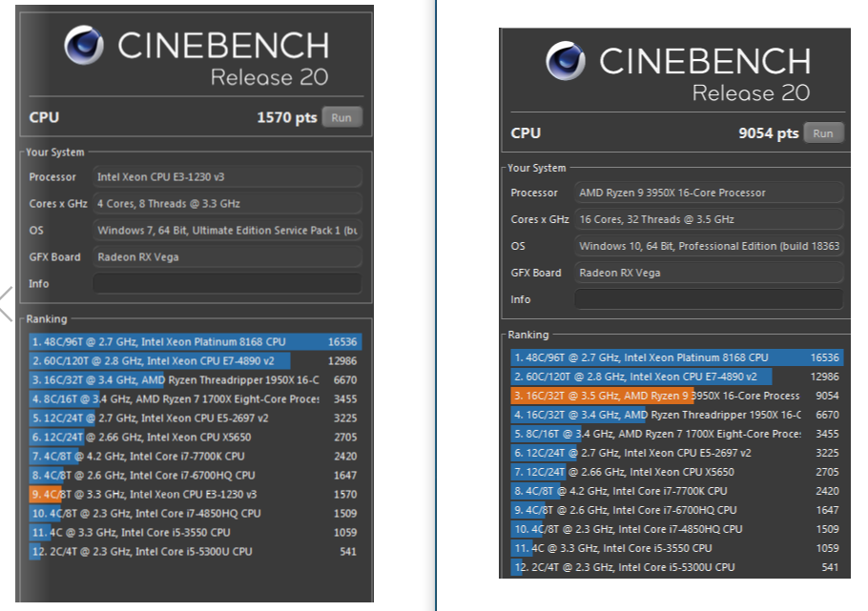Select Core i7-4850HQ row in right ranking
868x611 pixels.
click(677, 529)
